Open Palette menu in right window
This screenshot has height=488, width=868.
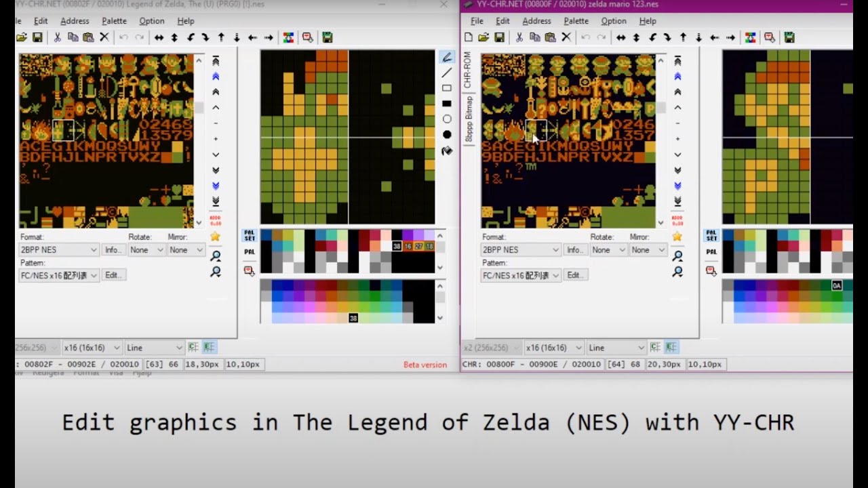[x=576, y=21]
